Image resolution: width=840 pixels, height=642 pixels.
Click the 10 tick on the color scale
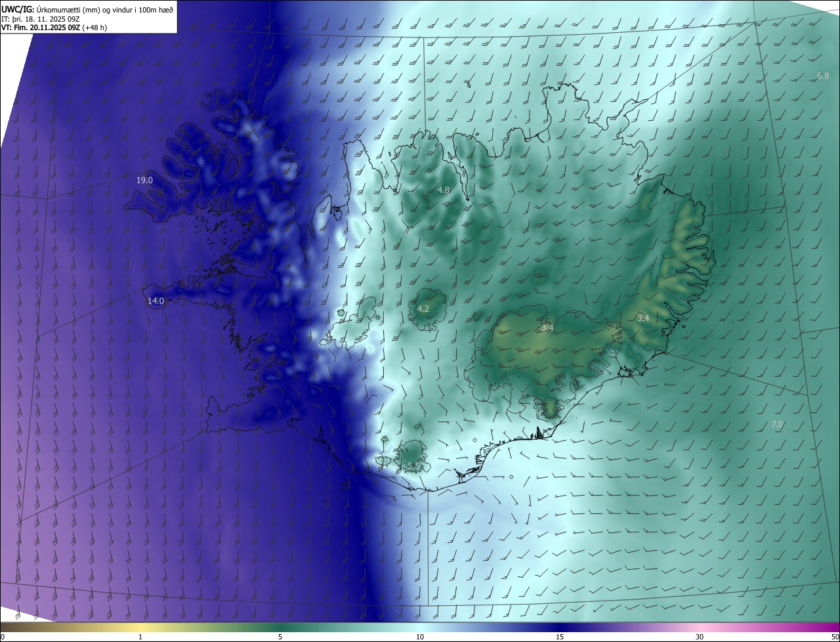pyautogui.click(x=420, y=637)
